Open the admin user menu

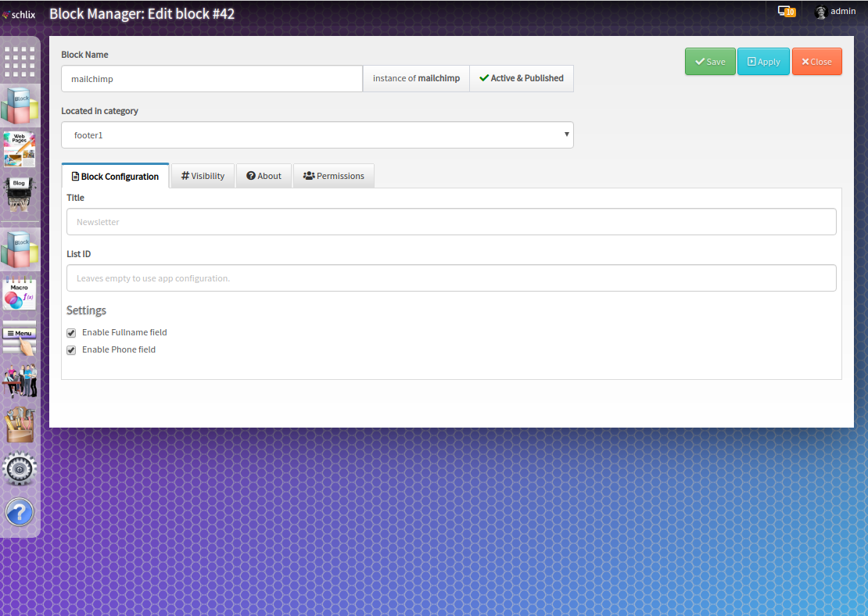[836, 12]
